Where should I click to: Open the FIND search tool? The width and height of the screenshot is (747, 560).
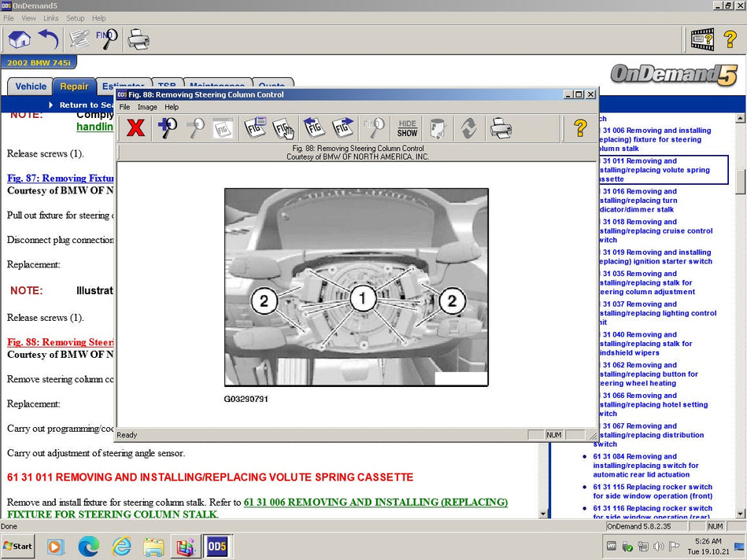[x=107, y=39]
